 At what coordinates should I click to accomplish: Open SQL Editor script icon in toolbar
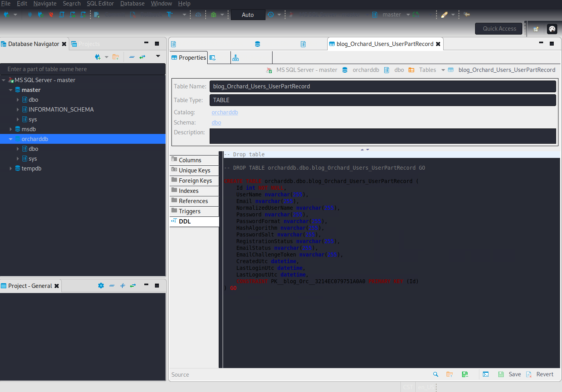coord(62,15)
